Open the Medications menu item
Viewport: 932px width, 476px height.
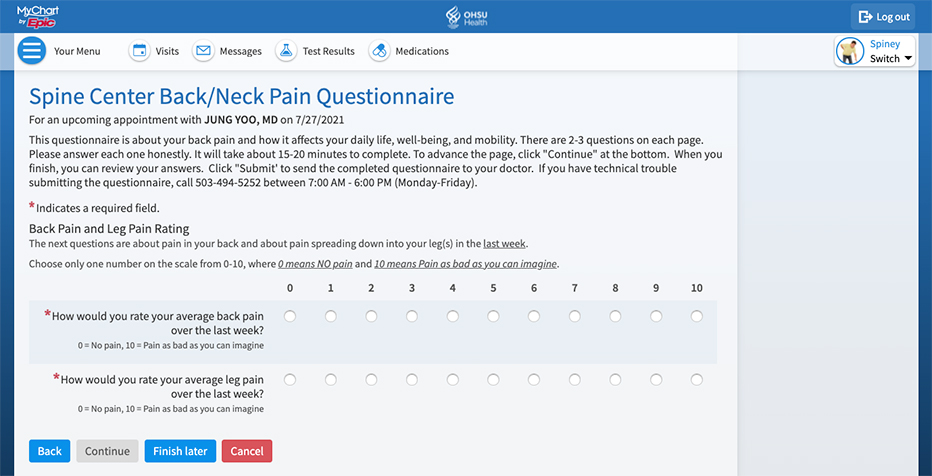(x=421, y=51)
